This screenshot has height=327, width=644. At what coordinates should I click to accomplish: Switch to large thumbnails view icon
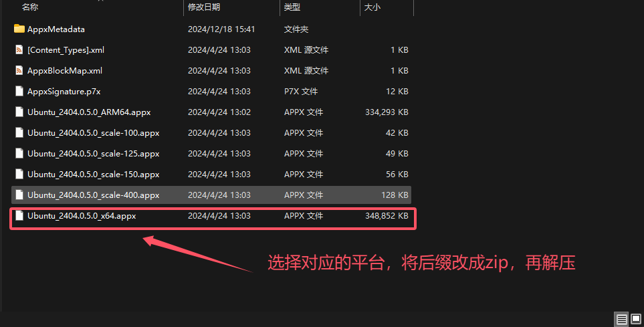636,319
